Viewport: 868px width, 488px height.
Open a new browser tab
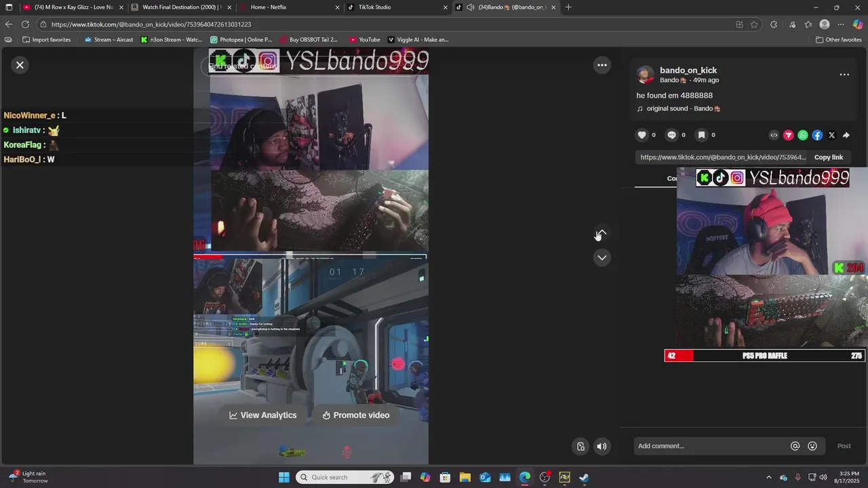click(x=568, y=7)
